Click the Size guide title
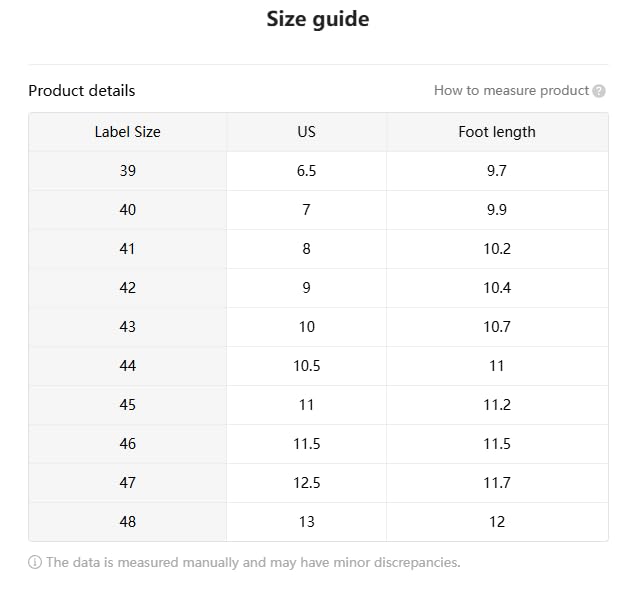This screenshot has width=637, height=601. tap(318, 19)
